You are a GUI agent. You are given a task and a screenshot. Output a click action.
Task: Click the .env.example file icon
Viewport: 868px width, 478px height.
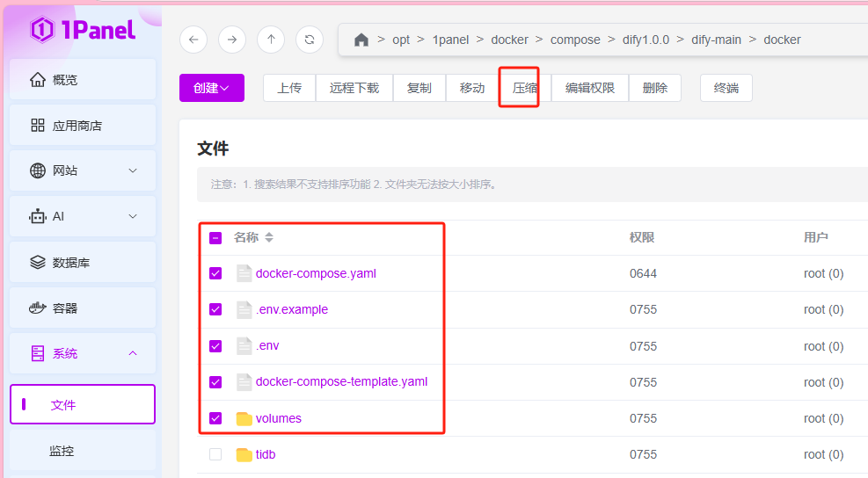tap(244, 309)
